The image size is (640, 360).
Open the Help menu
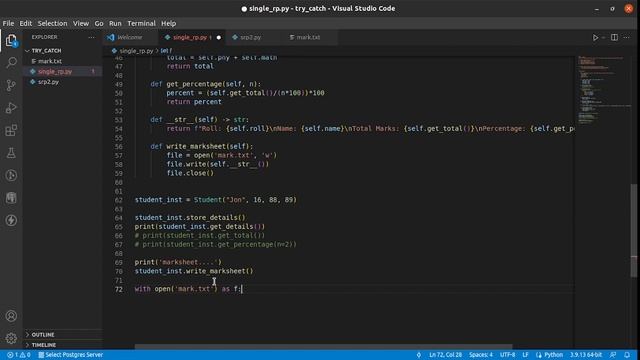click(x=168, y=23)
